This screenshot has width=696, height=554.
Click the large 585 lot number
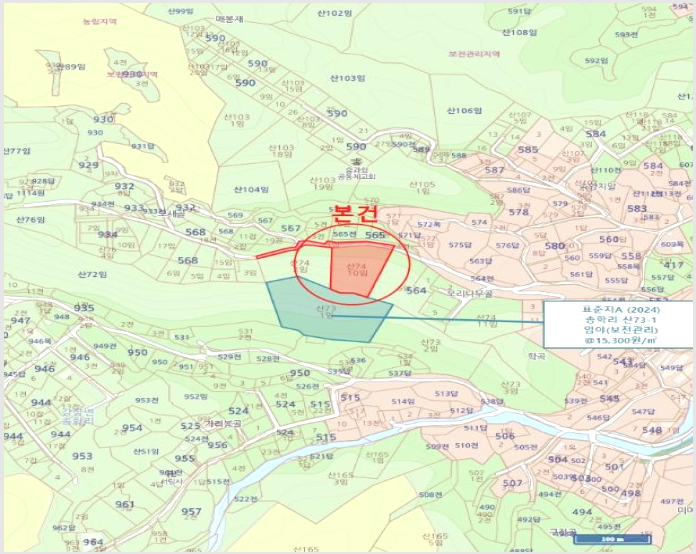click(528, 149)
